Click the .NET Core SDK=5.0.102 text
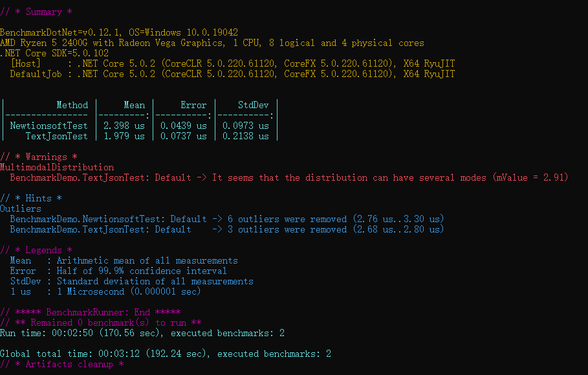 pyautogui.click(x=54, y=53)
